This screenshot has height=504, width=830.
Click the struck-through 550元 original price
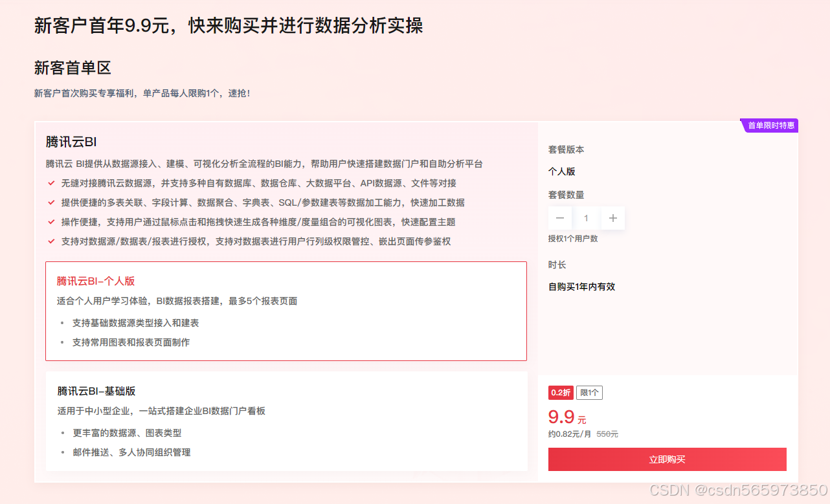tap(607, 434)
